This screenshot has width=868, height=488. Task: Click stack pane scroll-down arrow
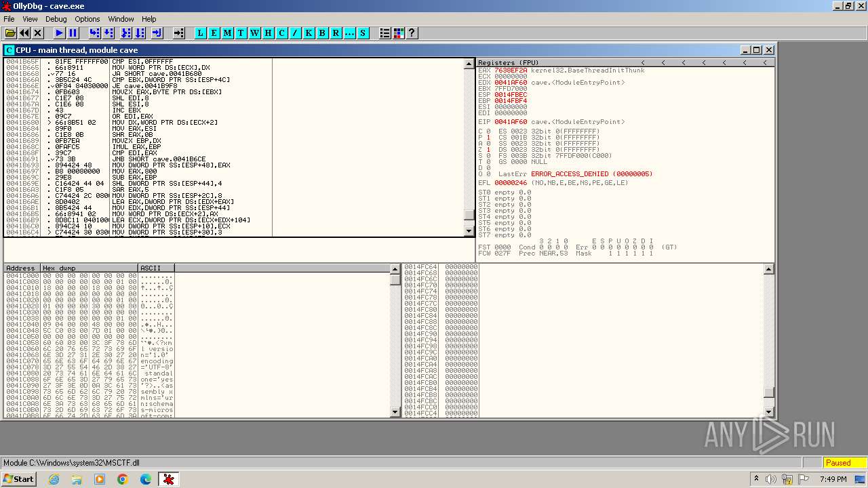pyautogui.click(x=768, y=412)
